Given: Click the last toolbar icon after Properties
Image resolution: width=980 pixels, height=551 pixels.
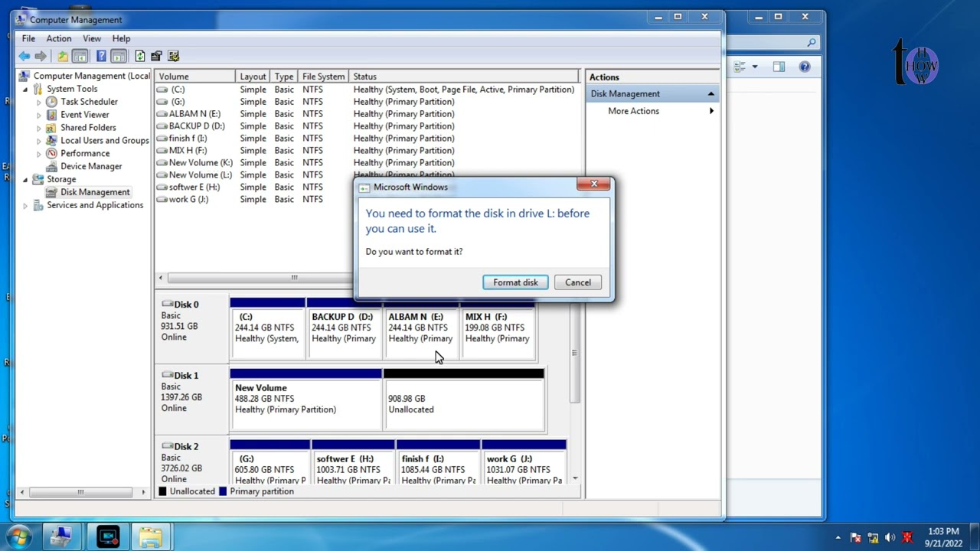Looking at the screenshot, I should pos(173,56).
